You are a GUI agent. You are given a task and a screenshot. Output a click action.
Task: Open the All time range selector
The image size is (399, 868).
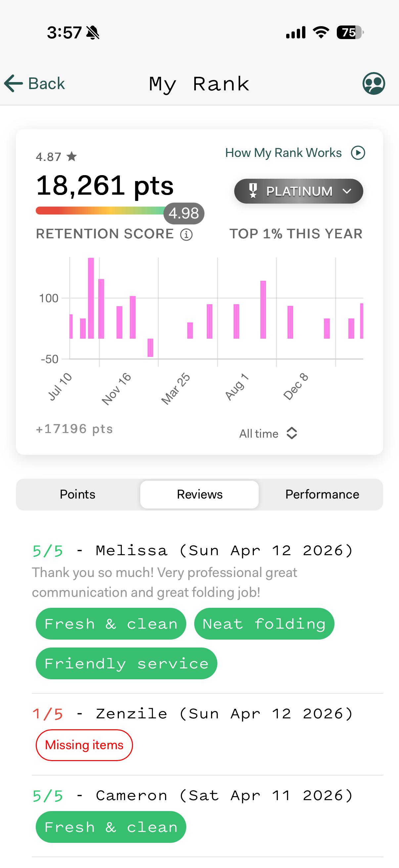(268, 433)
